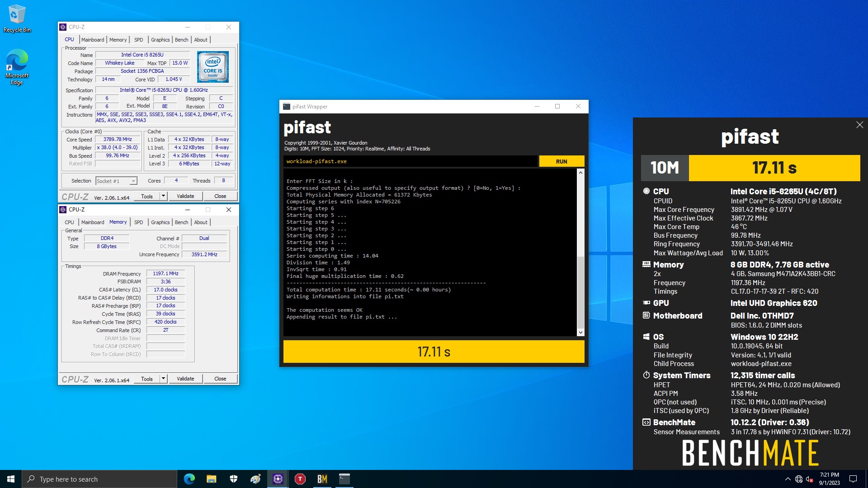Click the console window taskbar icon
The height and width of the screenshot is (488, 868).
click(344, 479)
